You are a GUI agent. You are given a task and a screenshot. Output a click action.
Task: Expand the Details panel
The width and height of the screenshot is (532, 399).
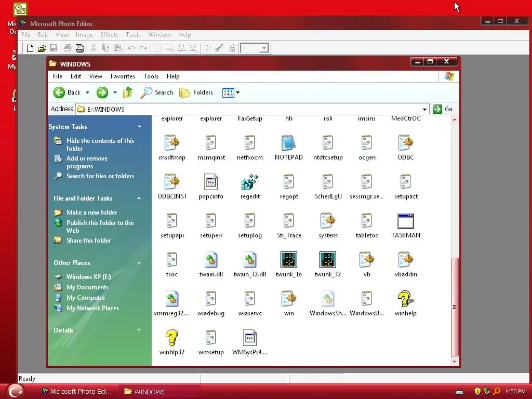(139, 330)
